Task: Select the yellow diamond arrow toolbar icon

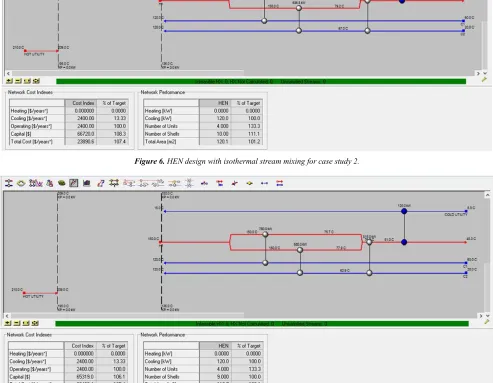Action: pos(249,183)
